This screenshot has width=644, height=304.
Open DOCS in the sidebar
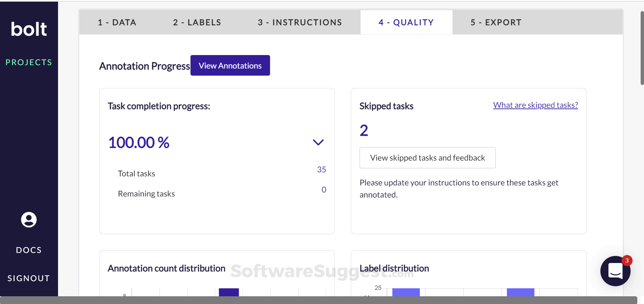[x=29, y=250]
